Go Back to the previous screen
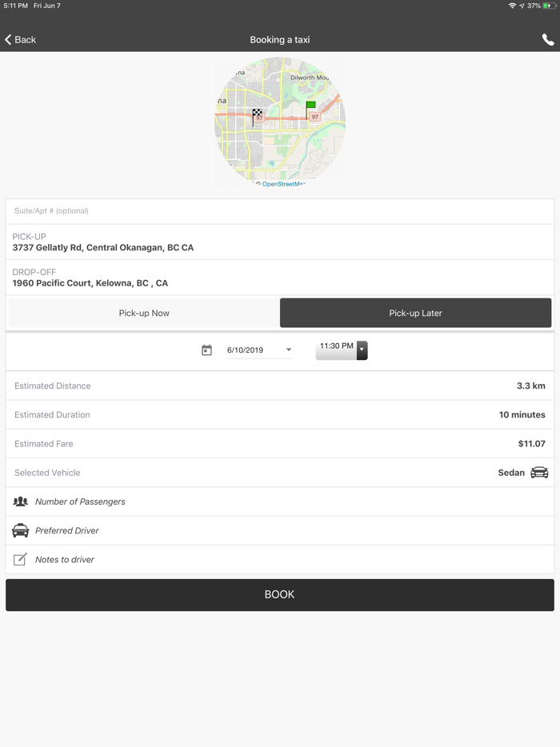Screen dimensions: 560x747 pyautogui.click(x=21, y=40)
